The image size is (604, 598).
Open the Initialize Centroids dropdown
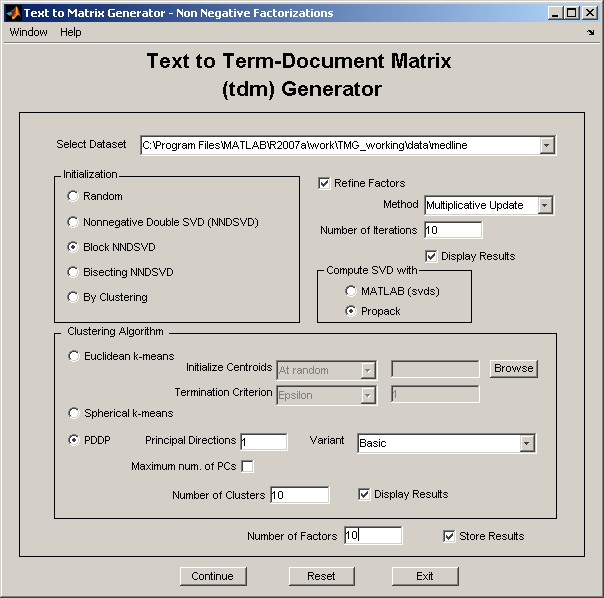click(x=326, y=370)
